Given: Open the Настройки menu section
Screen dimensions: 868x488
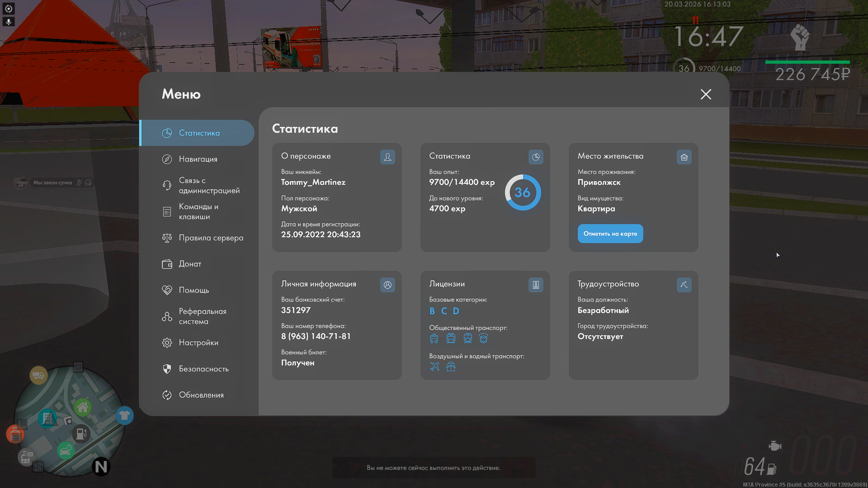Looking at the screenshot, I should [x=198, y=343].
